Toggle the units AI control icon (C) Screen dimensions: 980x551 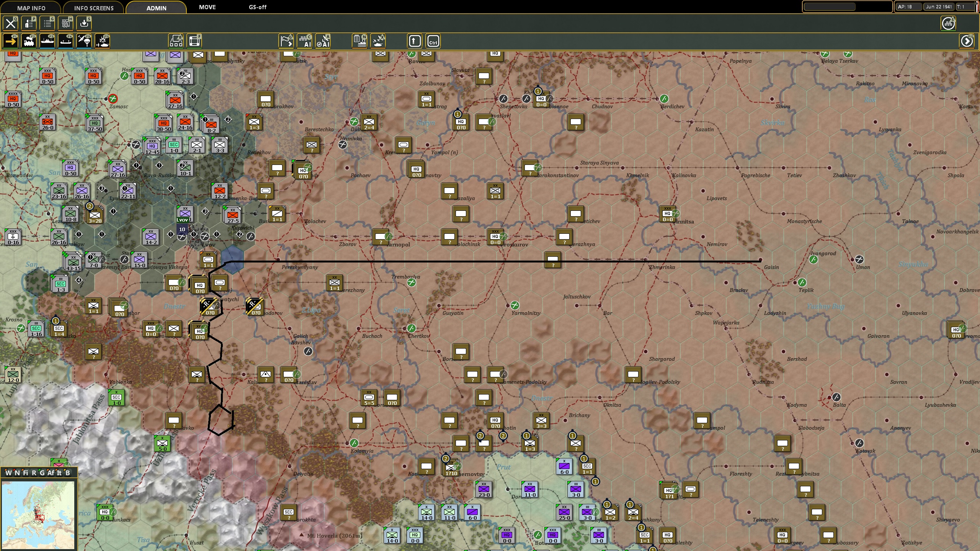pyautogui.click(x=305, y=41)
